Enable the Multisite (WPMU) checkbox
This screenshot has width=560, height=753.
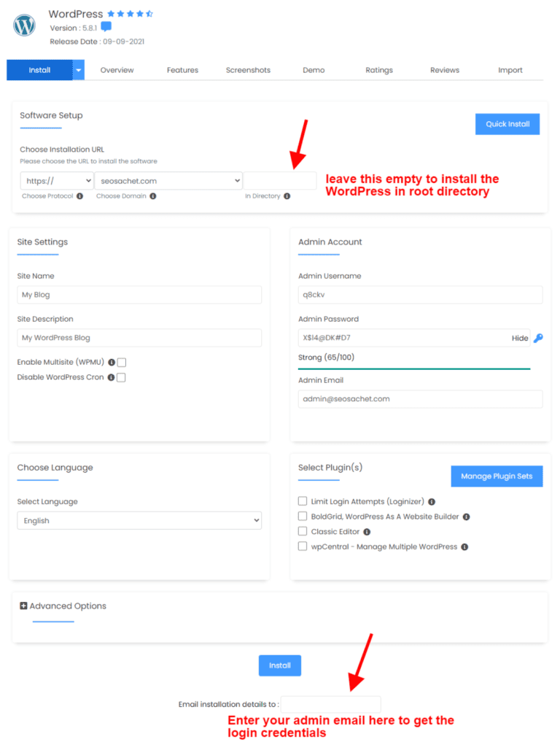(x=122, y=363)
